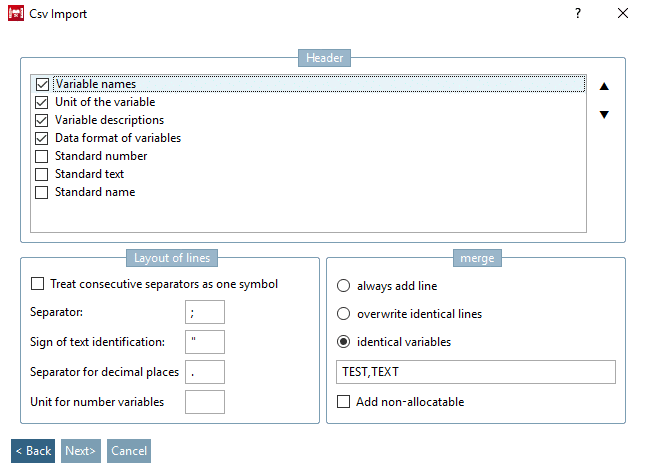645x473 pixels.
Task: Enable Standard name checkbox
Action: 42,192
